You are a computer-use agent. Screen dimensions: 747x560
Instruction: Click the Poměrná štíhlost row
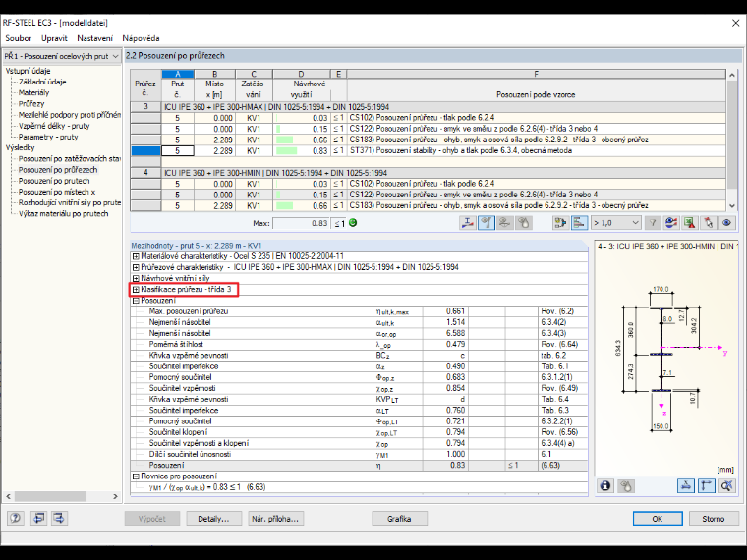(359, 344)
